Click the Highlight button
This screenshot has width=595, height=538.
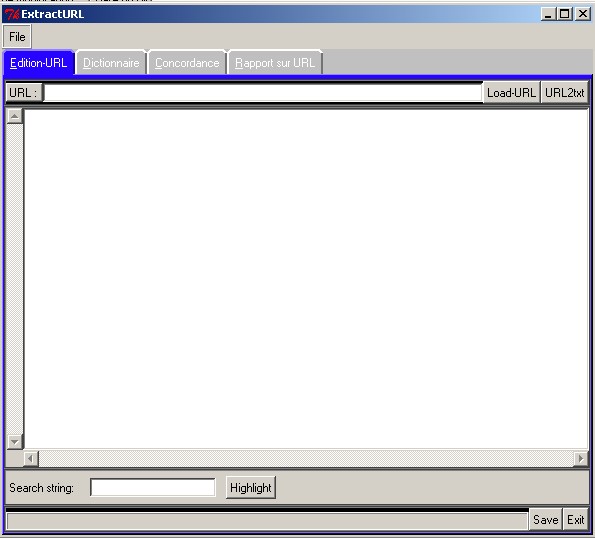pos(251,488)
